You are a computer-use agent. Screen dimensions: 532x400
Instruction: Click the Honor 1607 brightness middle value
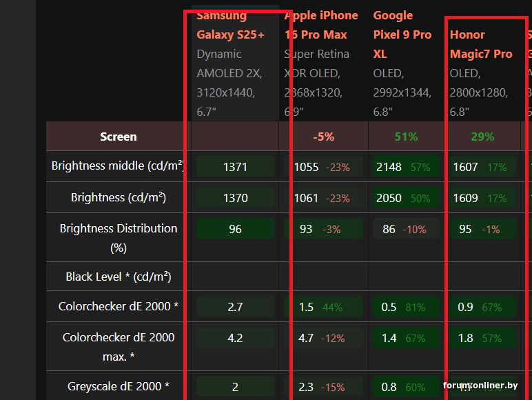(x=466, y=167)
